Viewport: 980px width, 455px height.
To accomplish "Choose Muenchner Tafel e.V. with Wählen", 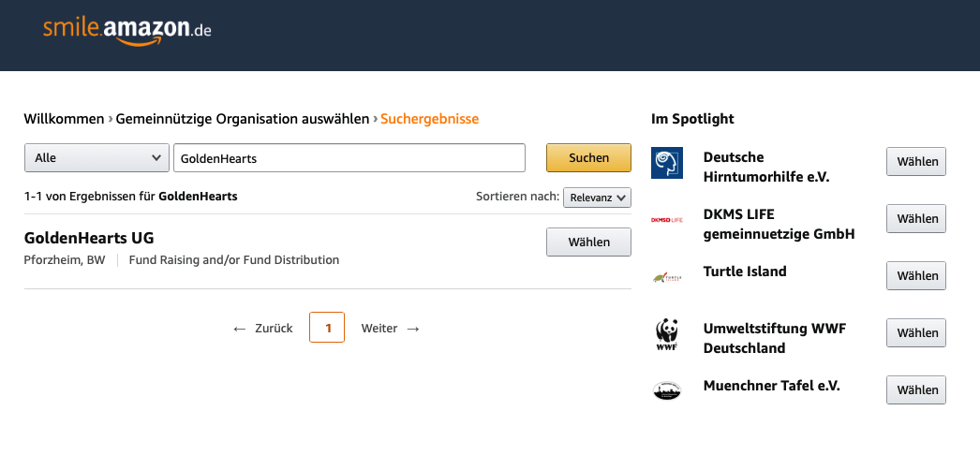I will click(x=916, y=390).
